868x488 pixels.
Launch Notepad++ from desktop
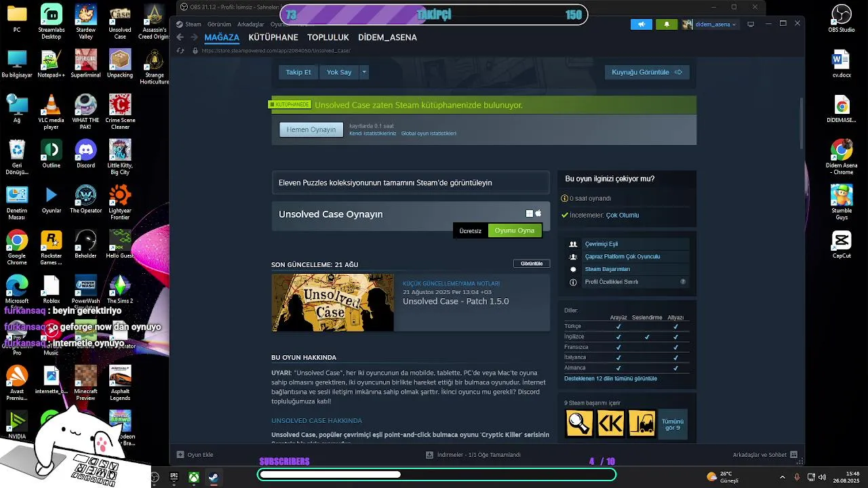[51, 64]
